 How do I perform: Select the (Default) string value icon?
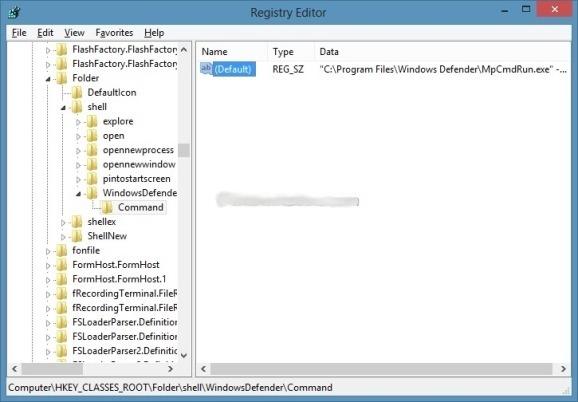click(x=206, y=69)
